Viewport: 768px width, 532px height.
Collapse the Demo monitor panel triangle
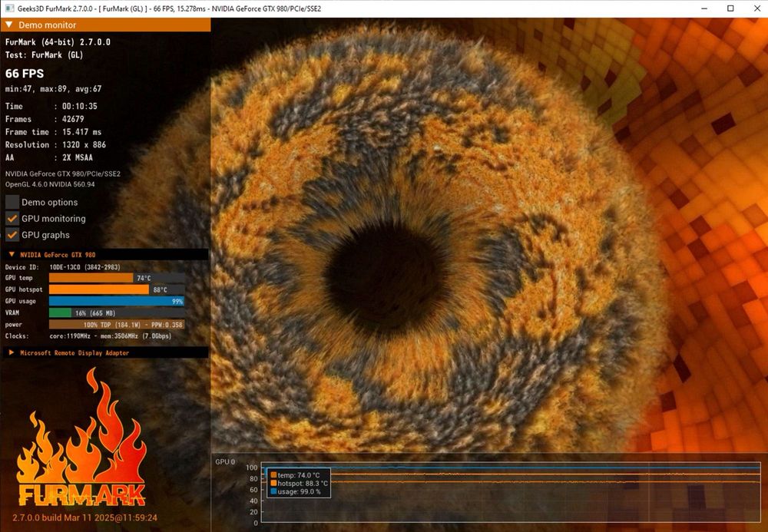point(8,25)
